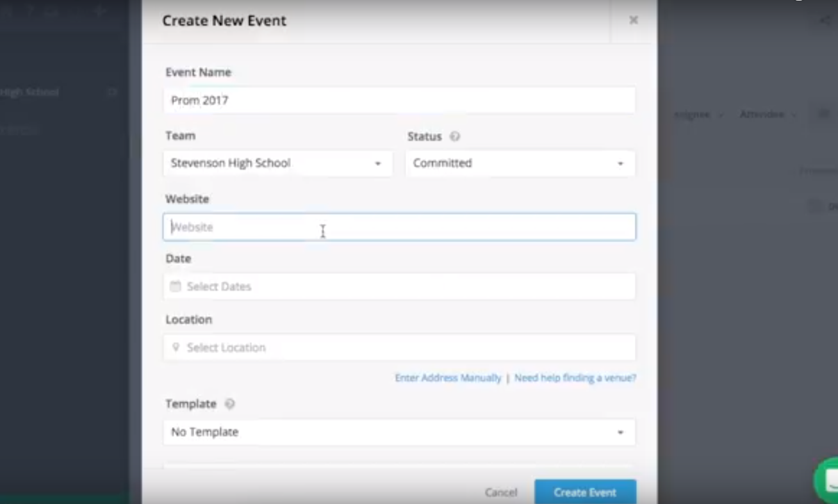Click the Template help question-mark icon

[229, 404]
